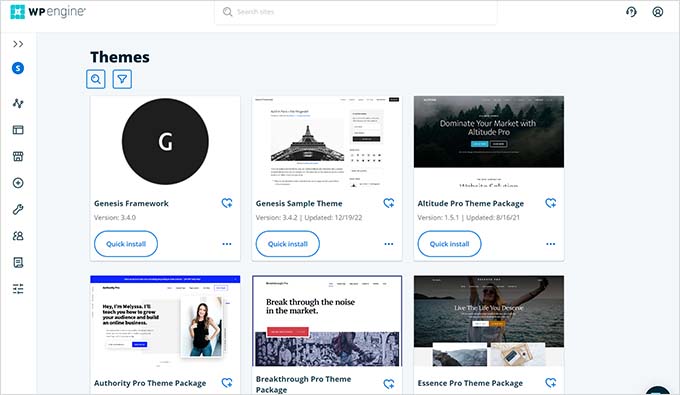
Task: Open the WP Engine logo home link
Action: [48, 12]
